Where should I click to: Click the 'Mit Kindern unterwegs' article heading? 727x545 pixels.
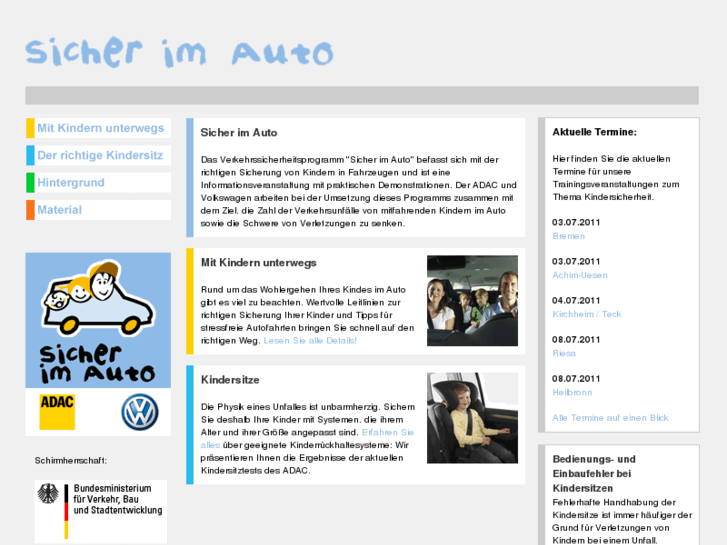(x=258, y=263)
